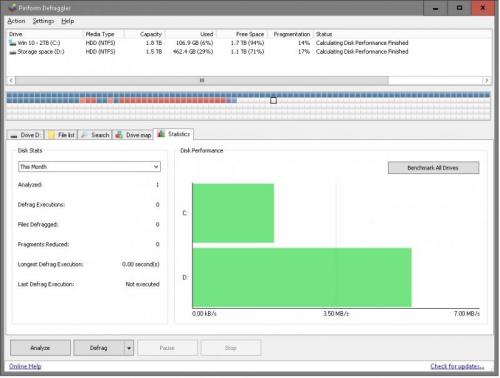
Task: Expand the Defrag button dropdown arrow
Action: pos(129,348)
